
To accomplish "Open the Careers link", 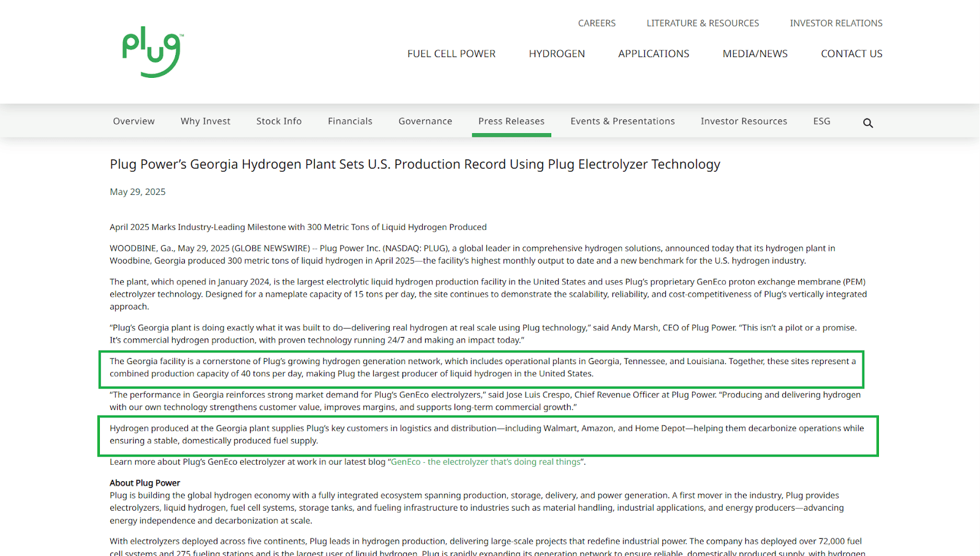I will 597,23.
